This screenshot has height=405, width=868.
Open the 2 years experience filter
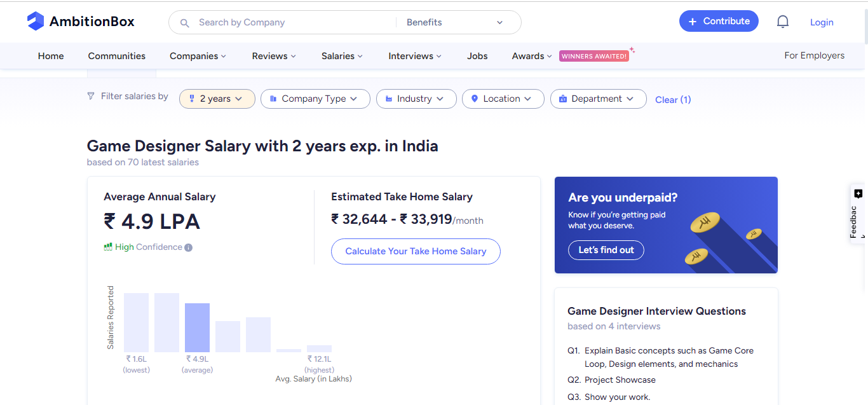click(217, 99)
